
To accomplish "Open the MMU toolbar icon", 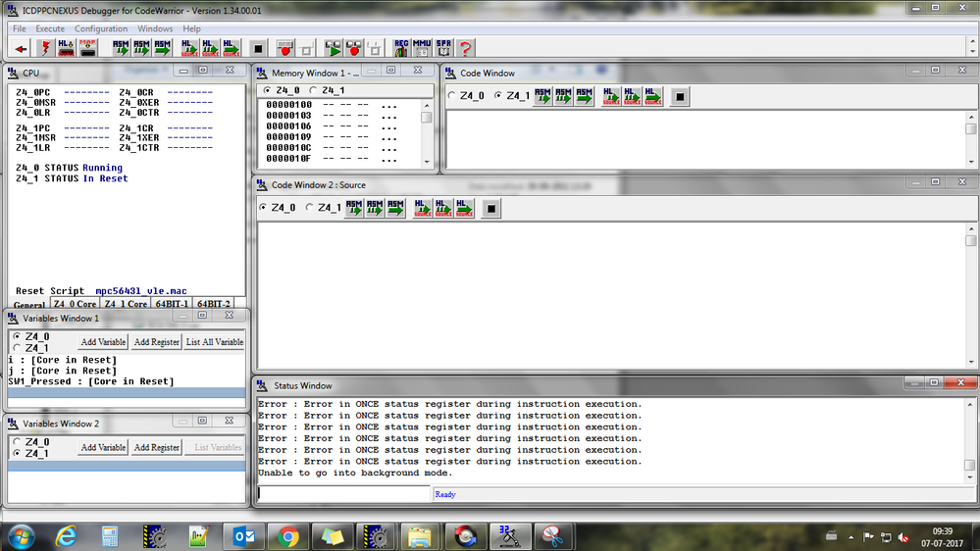I will pyautogui.click(x=422, y=48).
